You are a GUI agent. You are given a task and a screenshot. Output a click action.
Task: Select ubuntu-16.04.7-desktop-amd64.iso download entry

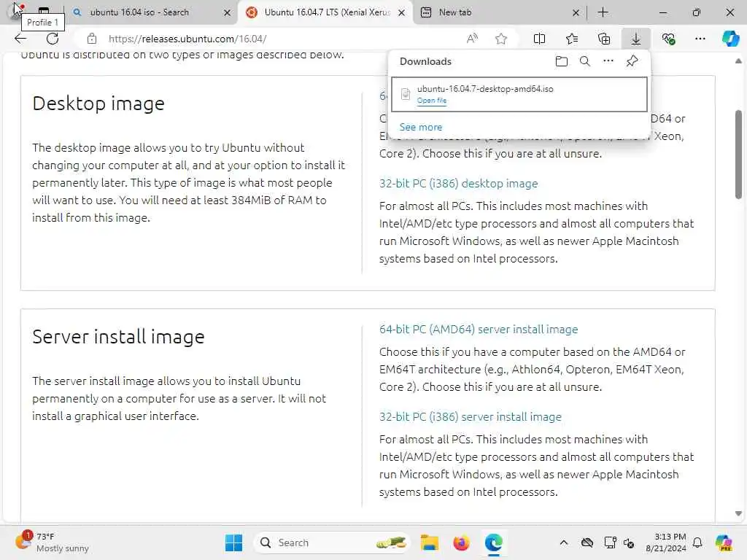[x=519, y=94]
